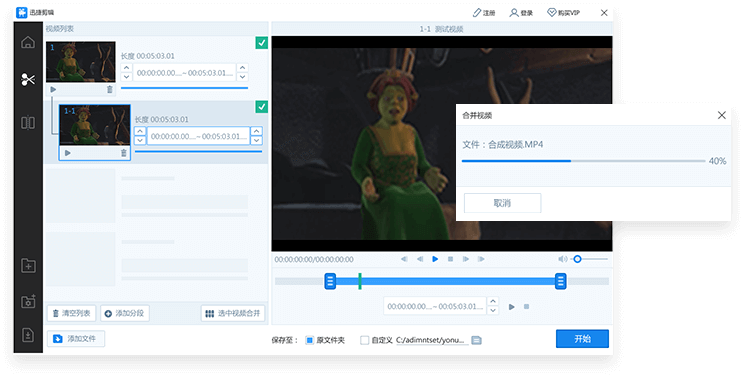Adjust the volume slider knob
The image size is (744, 376).
[x=577, y=259]
